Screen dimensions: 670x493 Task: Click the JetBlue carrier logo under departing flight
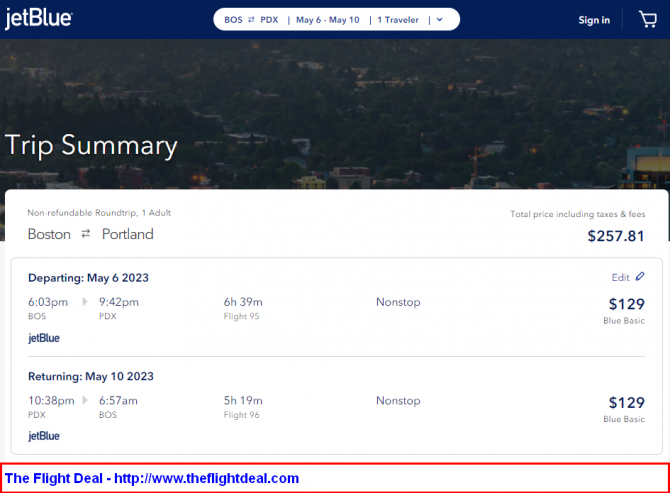coord(44,338)
